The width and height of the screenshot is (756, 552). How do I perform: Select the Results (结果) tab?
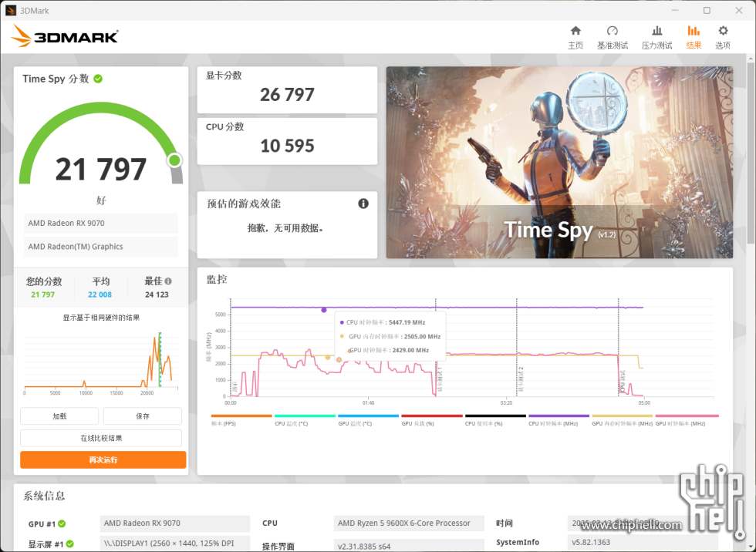pyautogui.click(x=694, y=38)
